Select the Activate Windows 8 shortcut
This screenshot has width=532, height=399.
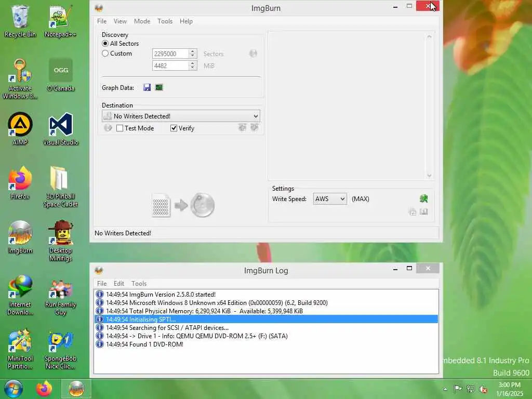pyautogui.click(x=20, y=79)
